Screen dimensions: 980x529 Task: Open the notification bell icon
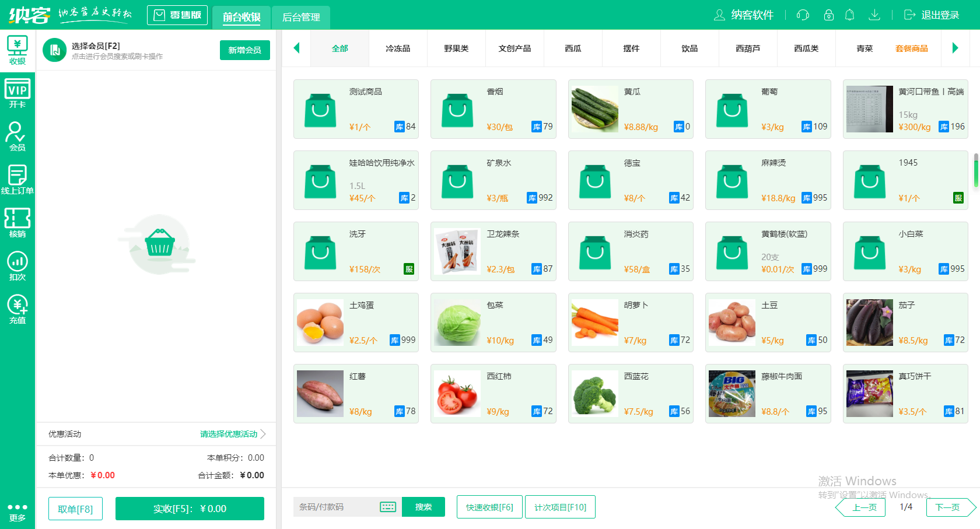(x=850, y=15)
